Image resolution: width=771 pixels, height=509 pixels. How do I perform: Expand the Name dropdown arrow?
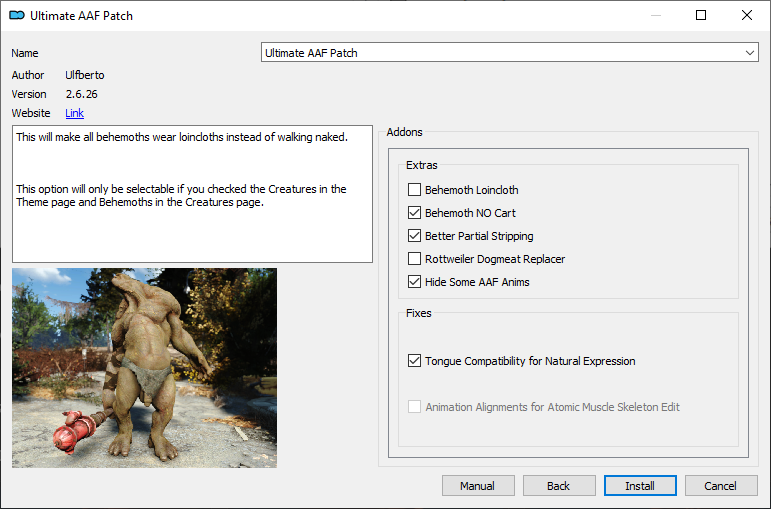(x=749, y=53)
